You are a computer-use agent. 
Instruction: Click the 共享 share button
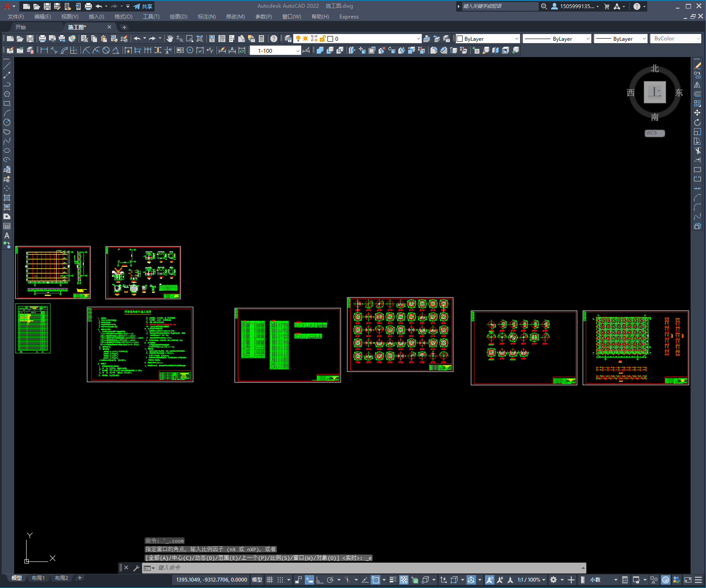(x=143, y=6)
